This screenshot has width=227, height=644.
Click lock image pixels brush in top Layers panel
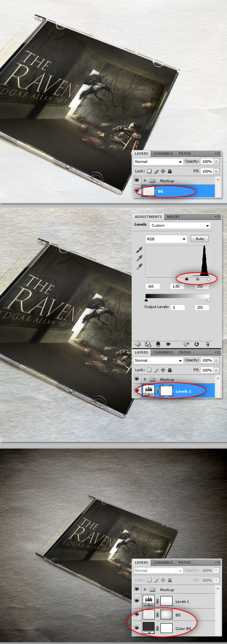pyautogui.click(x=156, y=171)
